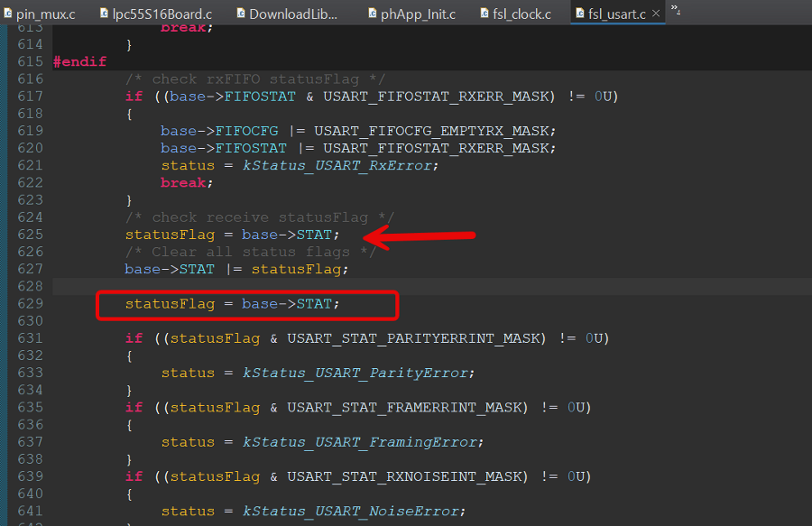Switch to the phApp_Init.c tab

412,14
